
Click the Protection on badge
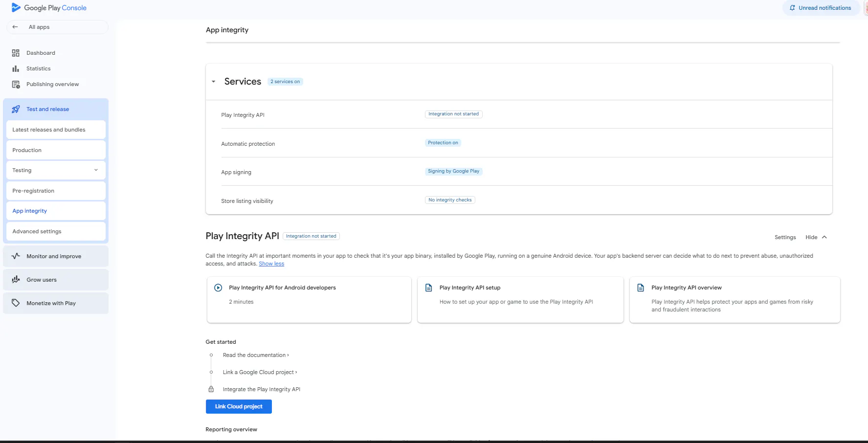pos(443,143)
